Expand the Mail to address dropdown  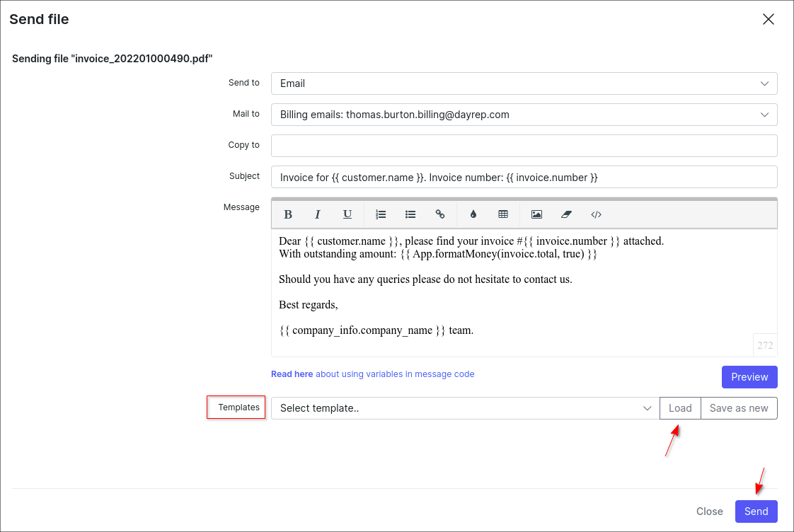[x=524, y=115]
